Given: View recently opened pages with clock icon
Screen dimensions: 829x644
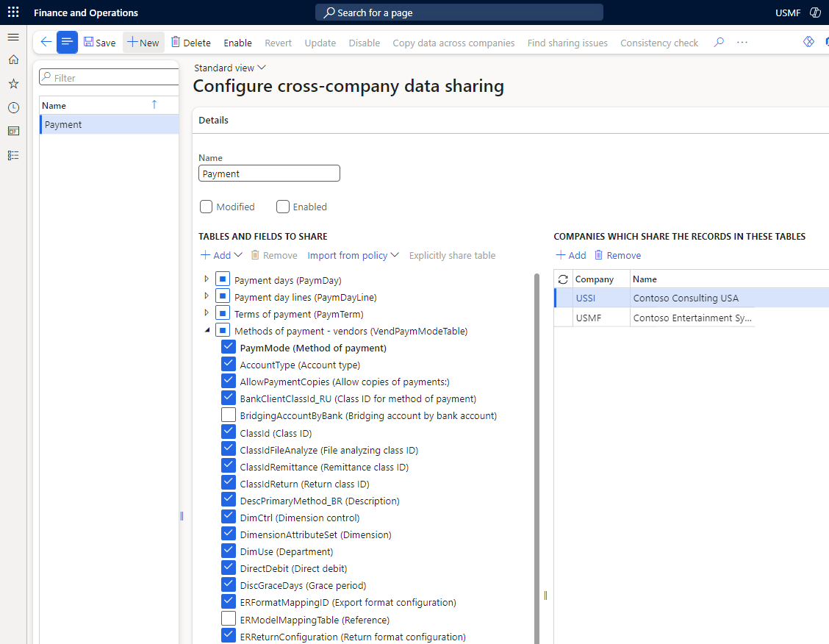Looking at the screenshot, I should (x=12, y=107).
